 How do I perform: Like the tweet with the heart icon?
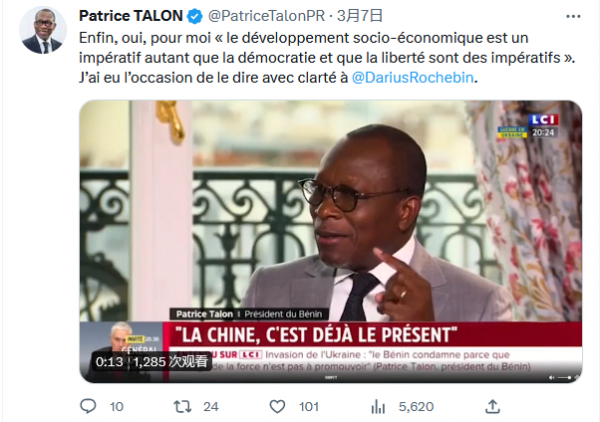click(277, 406)
